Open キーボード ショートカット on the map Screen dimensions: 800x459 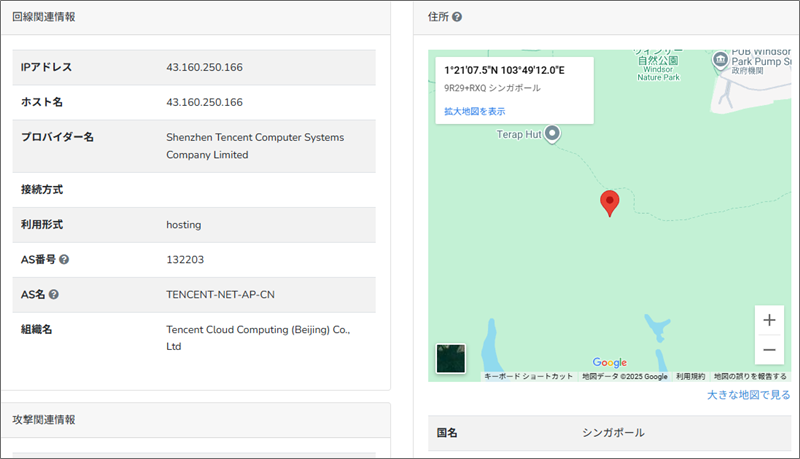point(528,376)
